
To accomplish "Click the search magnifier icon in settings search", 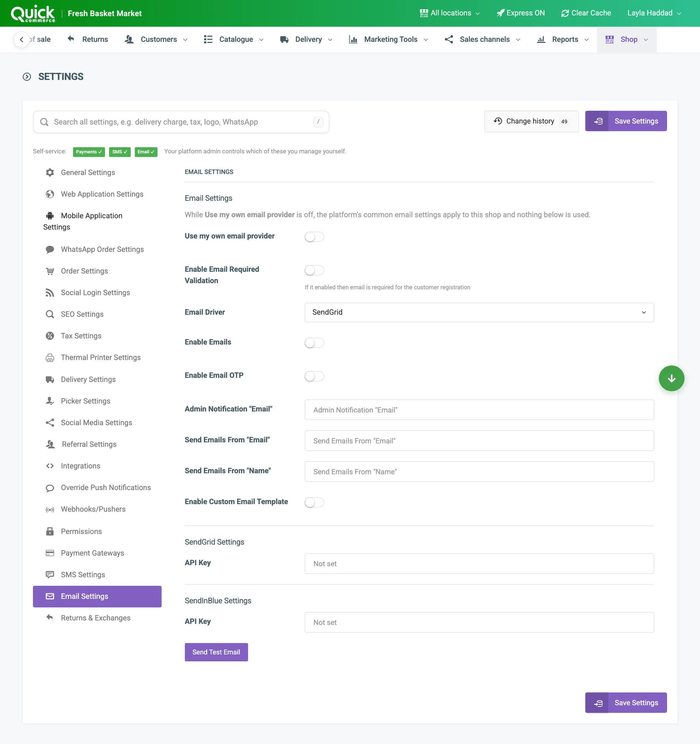I will point(44,122).
